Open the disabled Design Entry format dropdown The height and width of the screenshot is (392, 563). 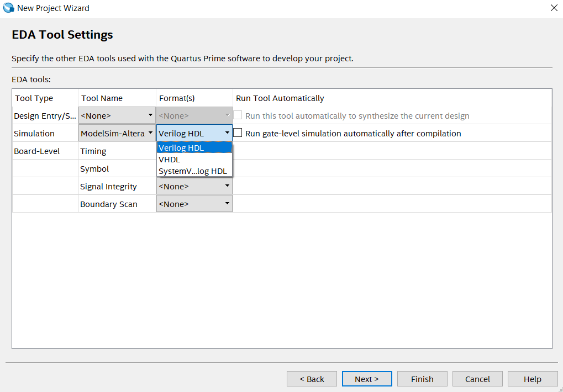(194, 116)
